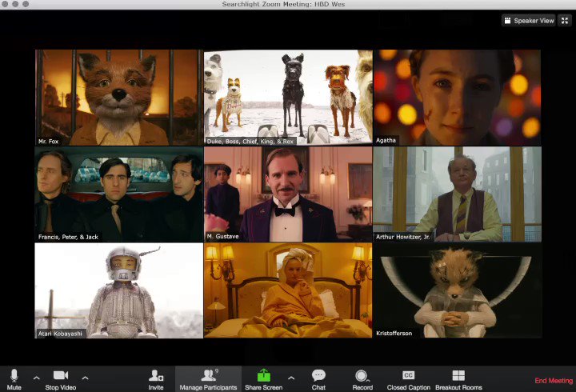Screen dimensions: 576x392
Task: Select Atari Kobayashi video tile
Action: (x=119, y=290)
